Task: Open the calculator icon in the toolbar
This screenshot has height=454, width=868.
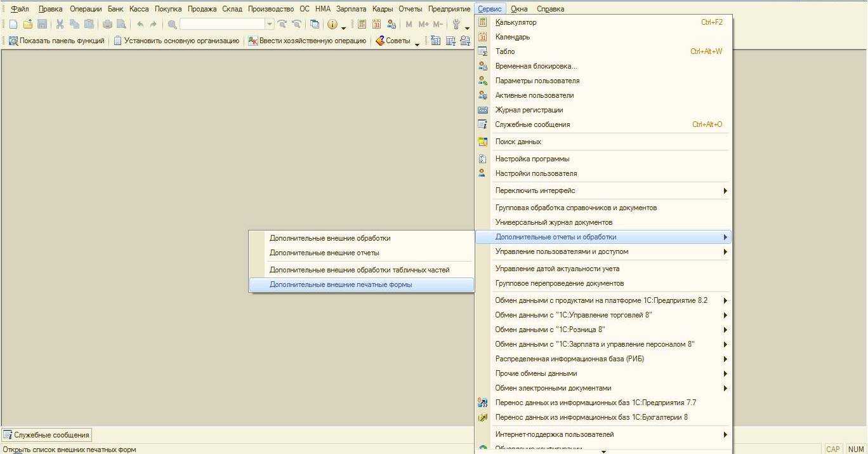Action: pyautogui.click(x=362, y=24)
